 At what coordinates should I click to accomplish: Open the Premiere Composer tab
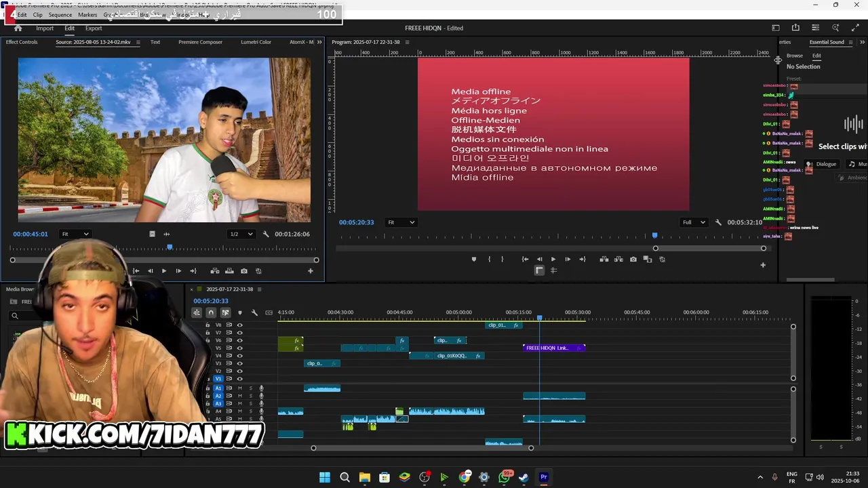coord(200,42)
